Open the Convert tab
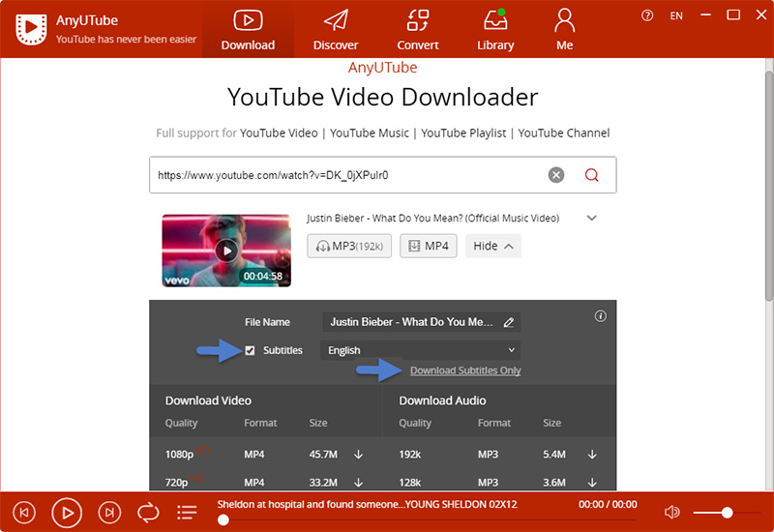The image size is (774, 532). pyautogui.click(x=418, y=30)
